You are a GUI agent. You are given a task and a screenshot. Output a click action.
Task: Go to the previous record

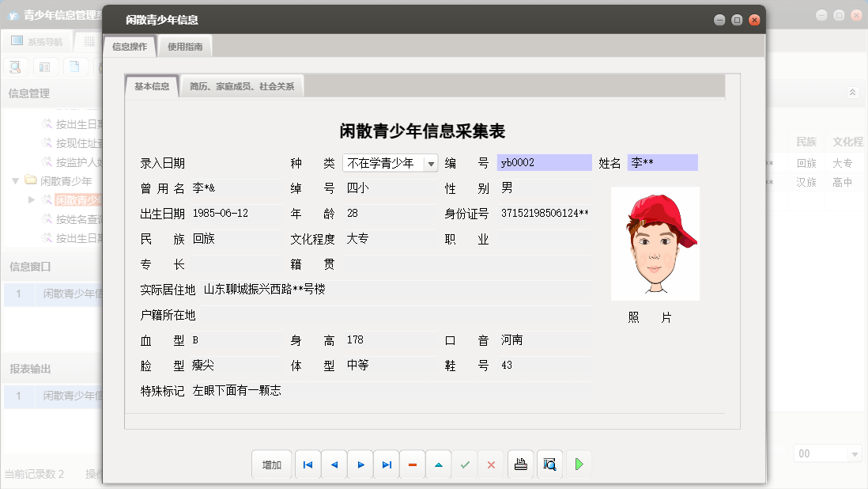click(334, 464)
